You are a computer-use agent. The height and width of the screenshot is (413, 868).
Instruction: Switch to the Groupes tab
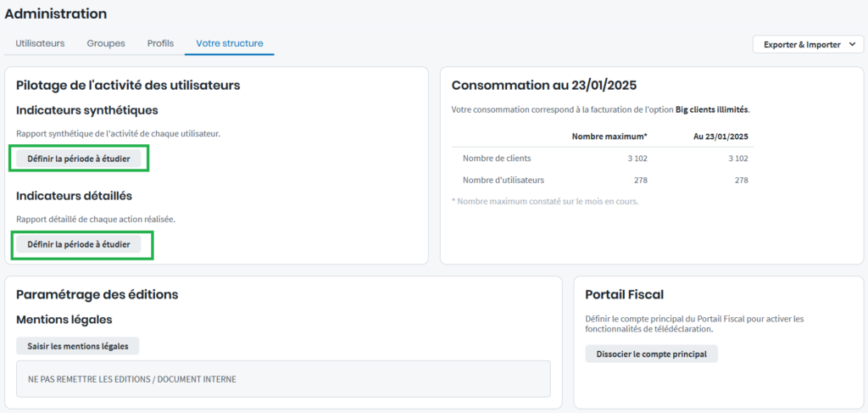[x=106, y=43]
